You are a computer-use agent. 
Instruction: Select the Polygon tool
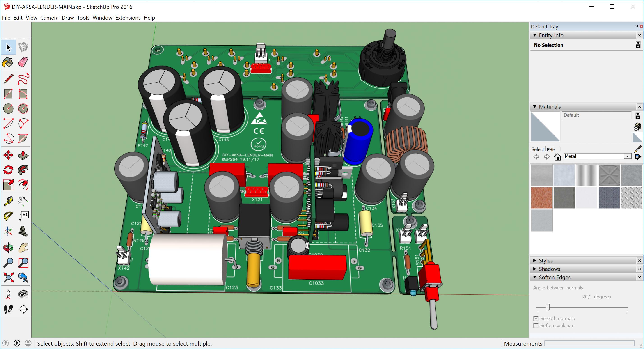(x=23, y=108)
